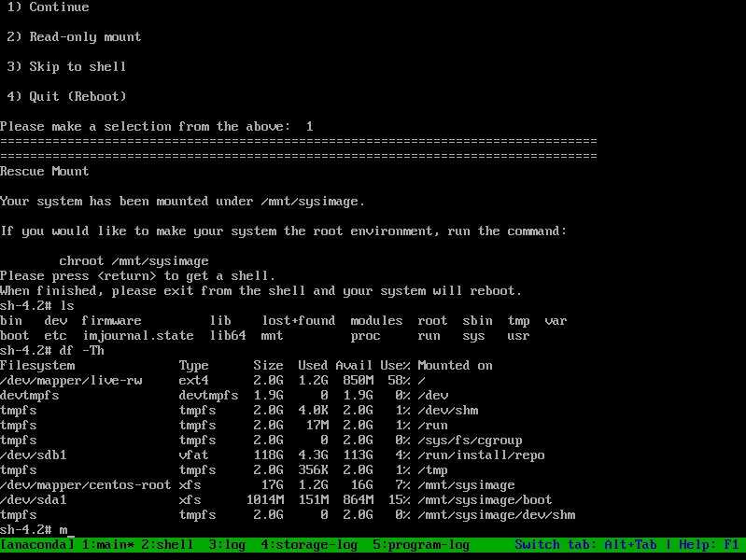Viewport: 746px width, 560px height.
Task: Open the 3:log tab
Action: [x=228, y=544]
